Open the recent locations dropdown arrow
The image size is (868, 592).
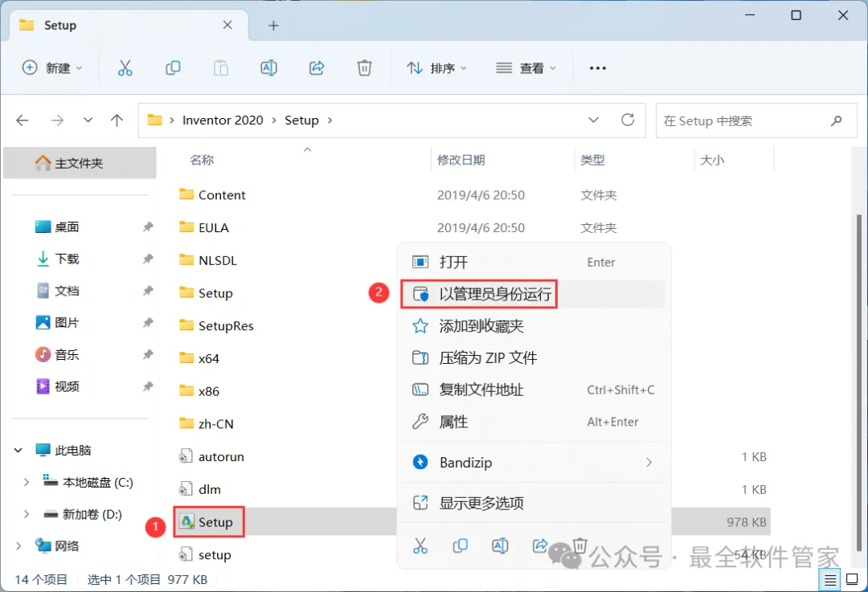point(88,120)
